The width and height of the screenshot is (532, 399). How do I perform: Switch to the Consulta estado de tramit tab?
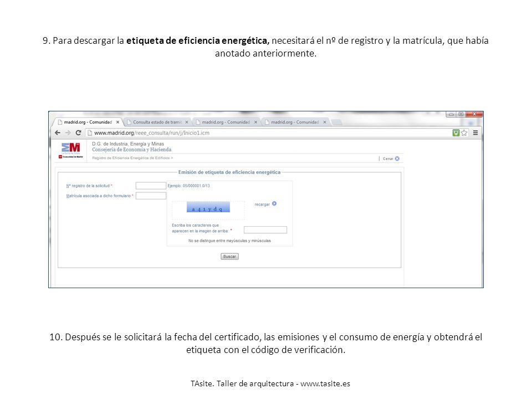157,122
